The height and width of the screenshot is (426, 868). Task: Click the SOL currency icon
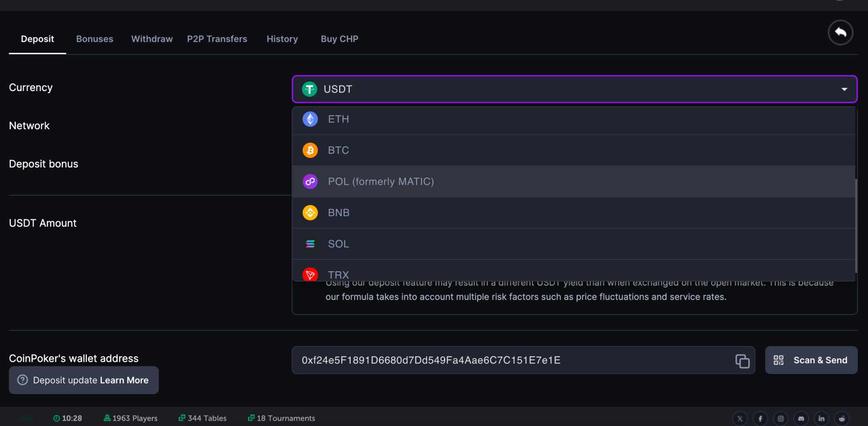point(310,243)
